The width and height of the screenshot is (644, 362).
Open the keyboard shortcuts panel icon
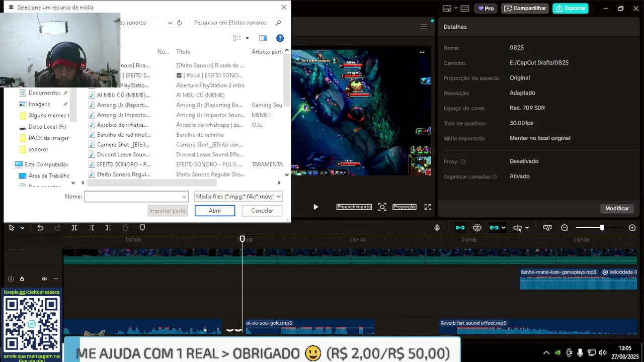465,8
